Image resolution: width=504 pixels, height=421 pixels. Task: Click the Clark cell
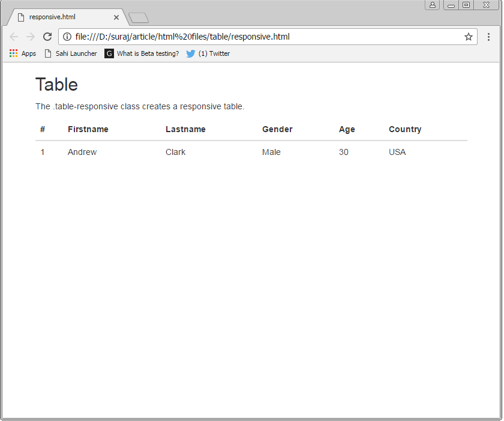pos(175,152)
